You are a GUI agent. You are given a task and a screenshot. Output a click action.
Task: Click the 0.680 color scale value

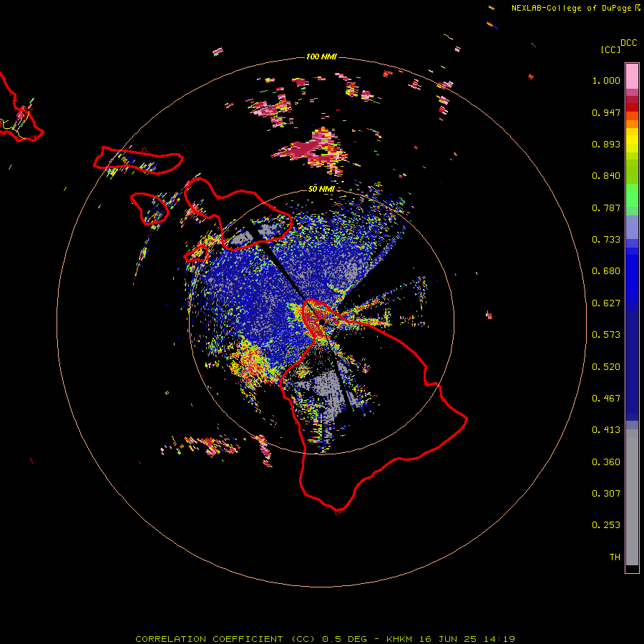[606, 271]
